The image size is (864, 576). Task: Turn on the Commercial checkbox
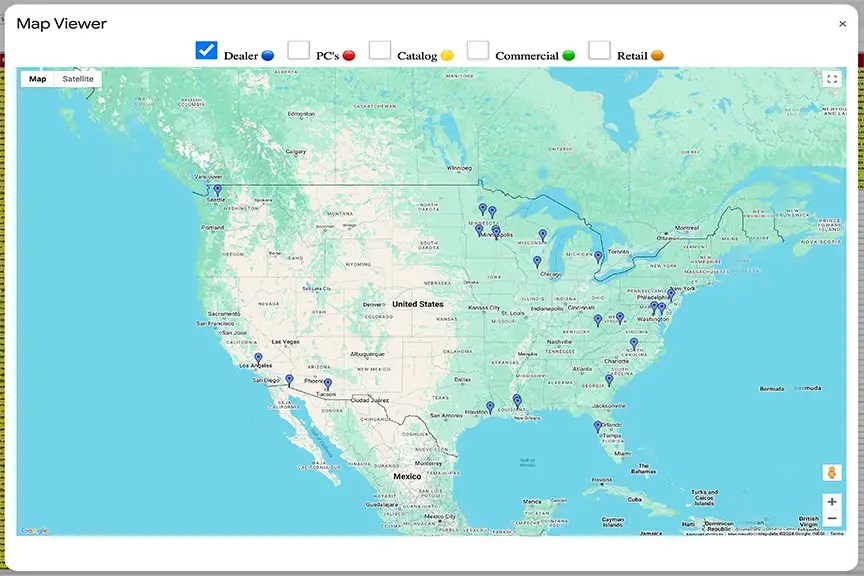click(478, 50)
